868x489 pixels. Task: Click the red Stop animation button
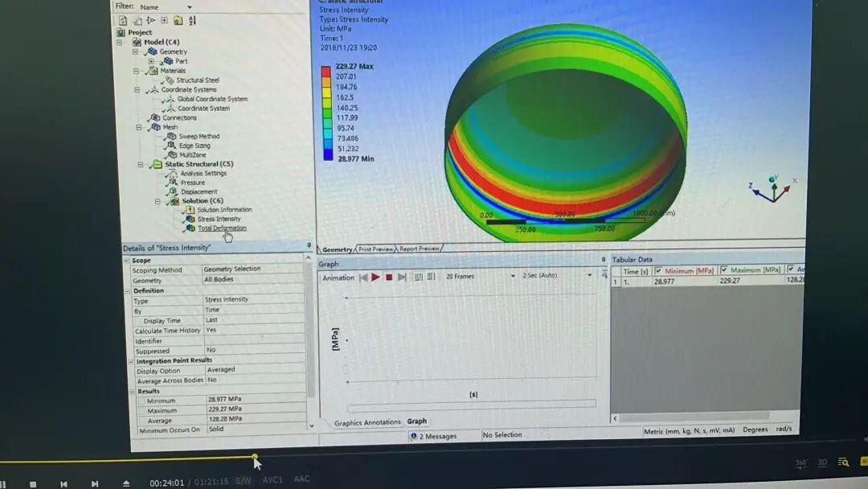coord(389,277)
